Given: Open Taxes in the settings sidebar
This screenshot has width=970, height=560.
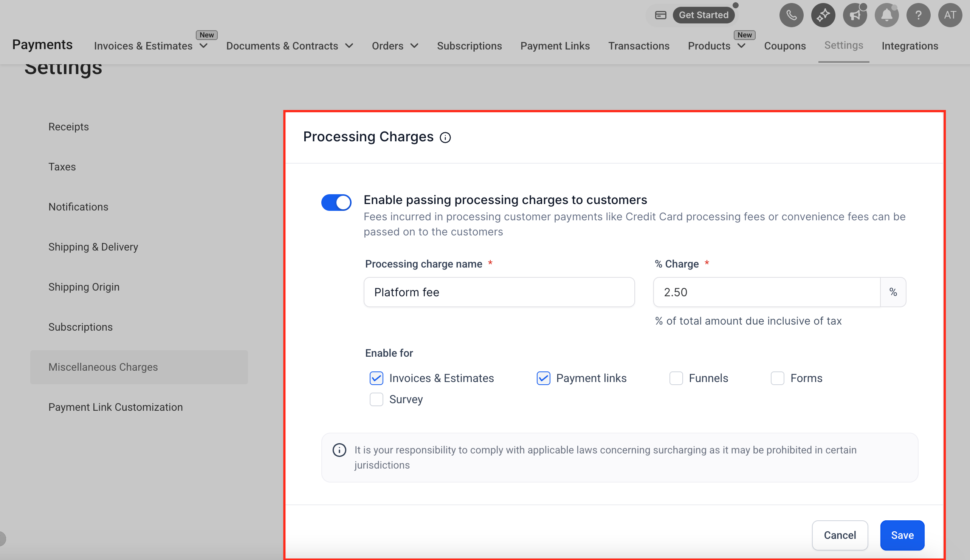Looking at the screenshot, I should coord(62,167).
